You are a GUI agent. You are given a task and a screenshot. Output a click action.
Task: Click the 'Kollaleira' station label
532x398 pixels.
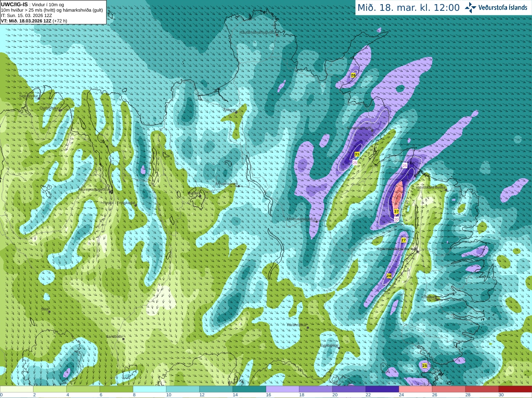pos(429,297)
